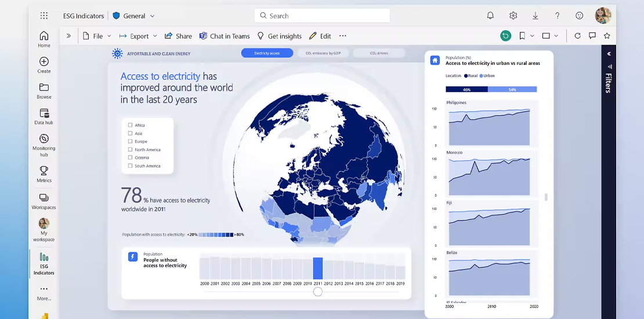Go to Home in sidebar
The height and width of the screenshot is (319, 644).
point(44,39)
